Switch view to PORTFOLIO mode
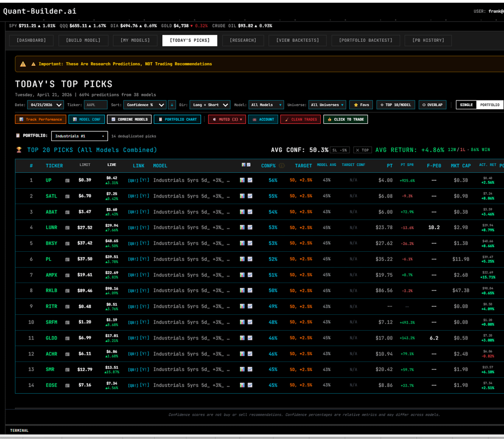Screen dimensions: 504x439 coord(490,105)
